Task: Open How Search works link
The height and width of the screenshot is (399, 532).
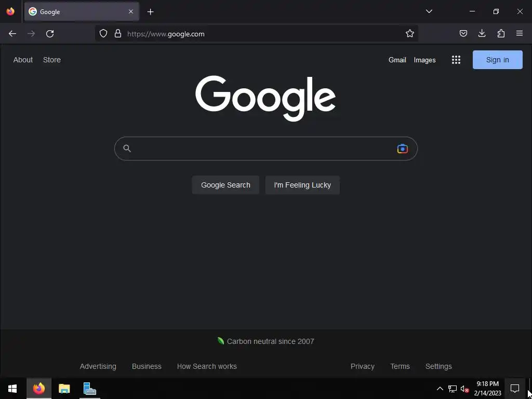Action: (207, 366)
